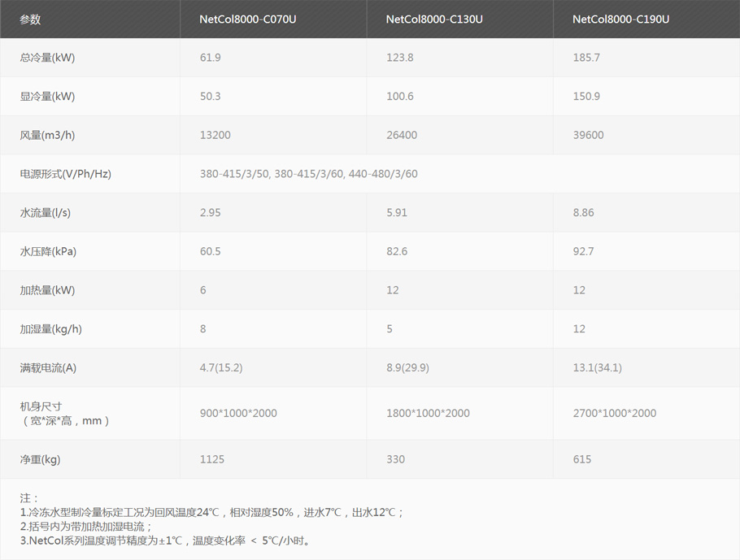Click humidification value 12 in C190U column
The height and width of the screenshot is (560, 740).
click(579, 328)
